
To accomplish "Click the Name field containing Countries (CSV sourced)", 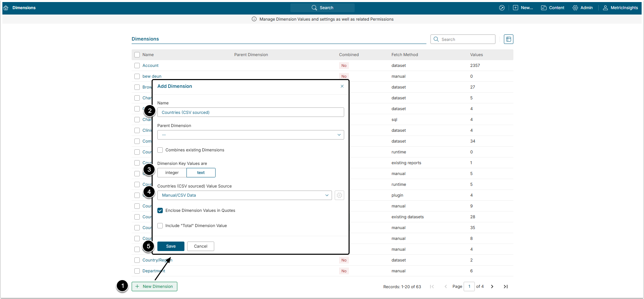I will pos(251,112).
